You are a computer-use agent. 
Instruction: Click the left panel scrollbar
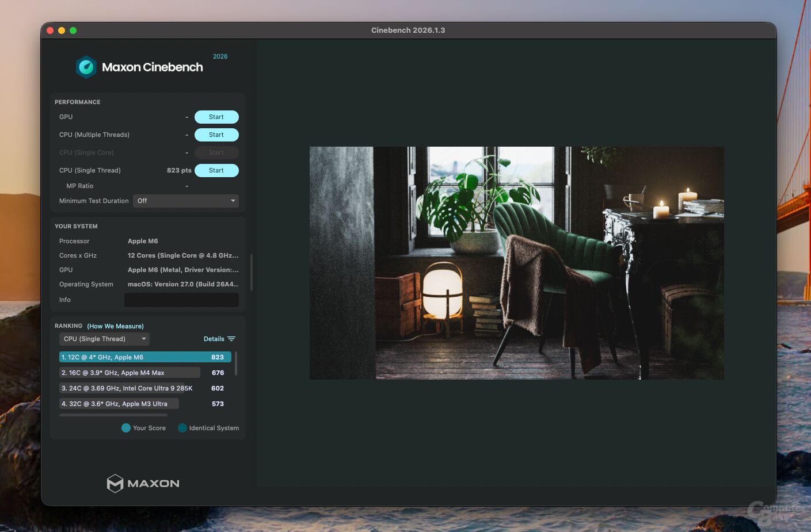point(252,272)
